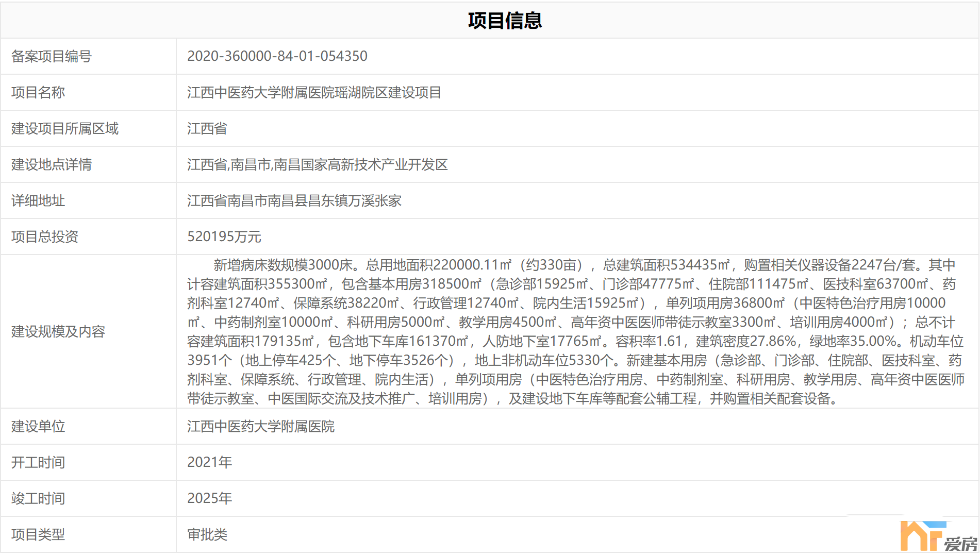
Task: Click location value 江西省,南昌市,南昌国家高新技术产业开发区
Action: (x=318, y=164)
